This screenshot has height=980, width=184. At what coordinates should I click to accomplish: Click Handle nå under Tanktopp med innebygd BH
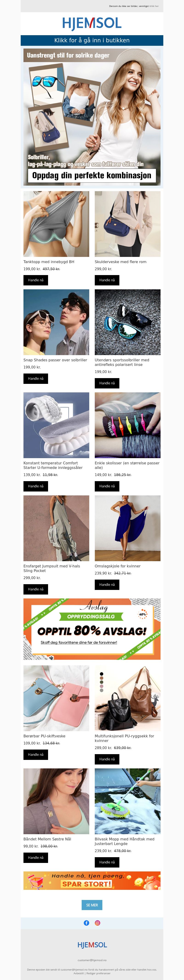(x=36, y=280)
